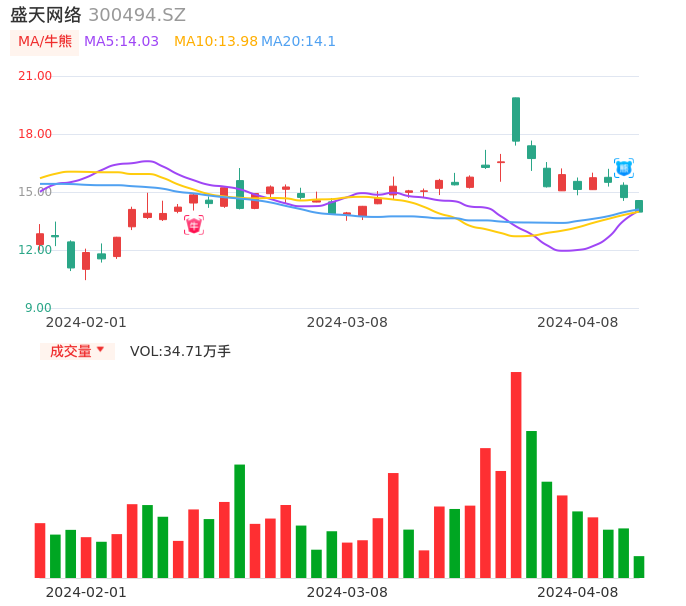Click the tallest green candlestick near 18.00

[x=516, y=119]
